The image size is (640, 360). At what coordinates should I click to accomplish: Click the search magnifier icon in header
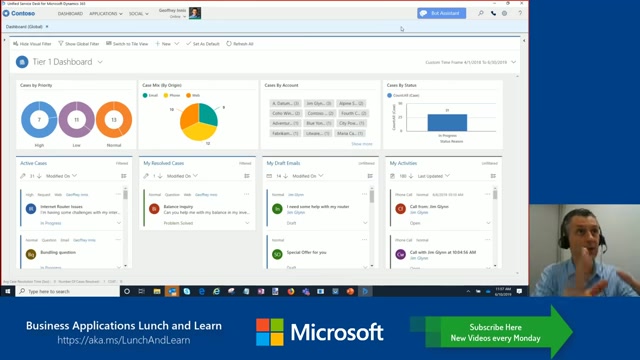coord(481,13)
